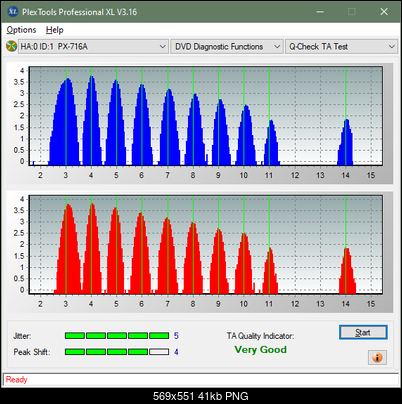Expand the Q-Check TA Test dropdown
Image resolution: width=402 pixels, height=404 pixels.
point(341,46)
